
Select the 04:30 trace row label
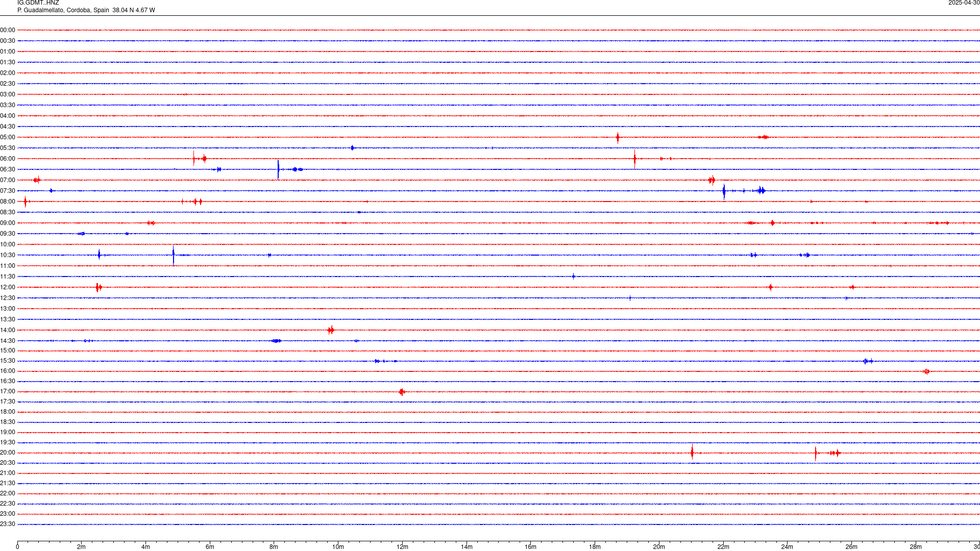8,127
